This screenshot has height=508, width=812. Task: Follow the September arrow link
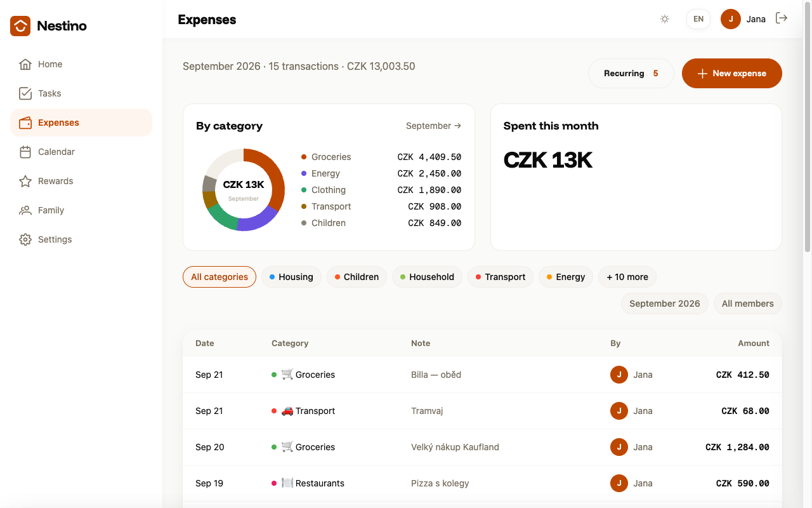[x=434, y=126]
